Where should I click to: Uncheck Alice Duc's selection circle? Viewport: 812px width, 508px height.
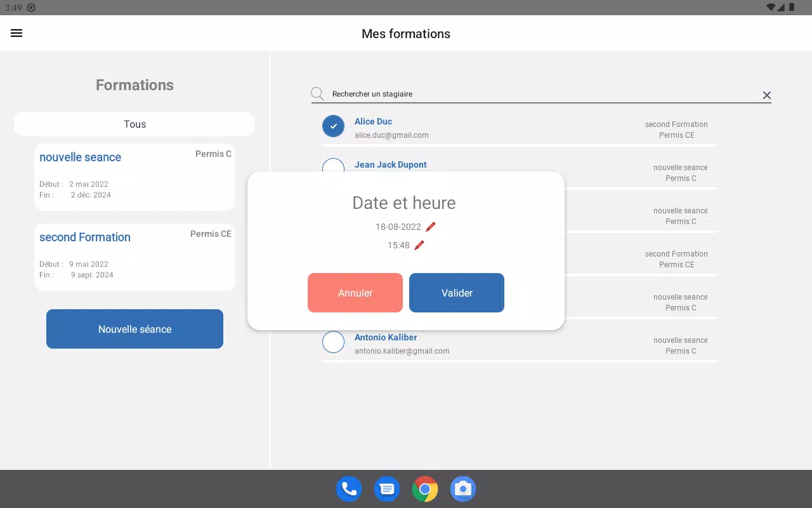click(x=334, y=126)
